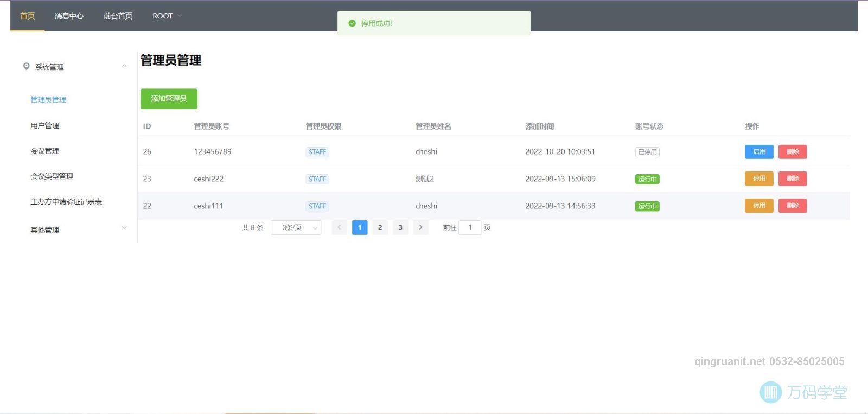Click the ID cell 23
Image resolution: width=868 pixels, height=414 pixels.
[x=147, y=179]
